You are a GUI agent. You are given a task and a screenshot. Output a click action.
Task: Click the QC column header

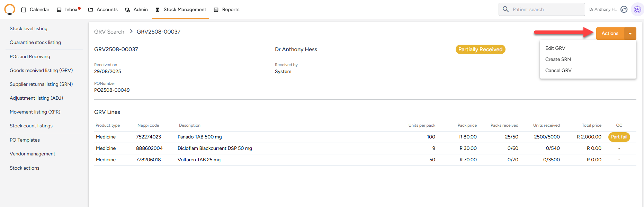click(x=619, y=125)
